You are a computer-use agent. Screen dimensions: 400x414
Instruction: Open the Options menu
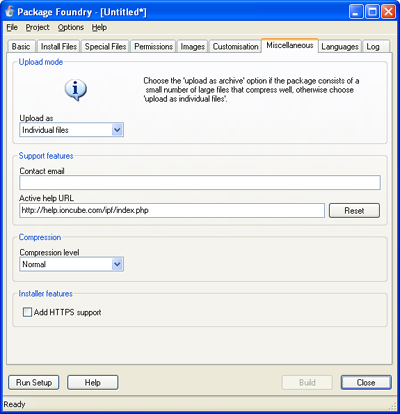pos(71,27)
